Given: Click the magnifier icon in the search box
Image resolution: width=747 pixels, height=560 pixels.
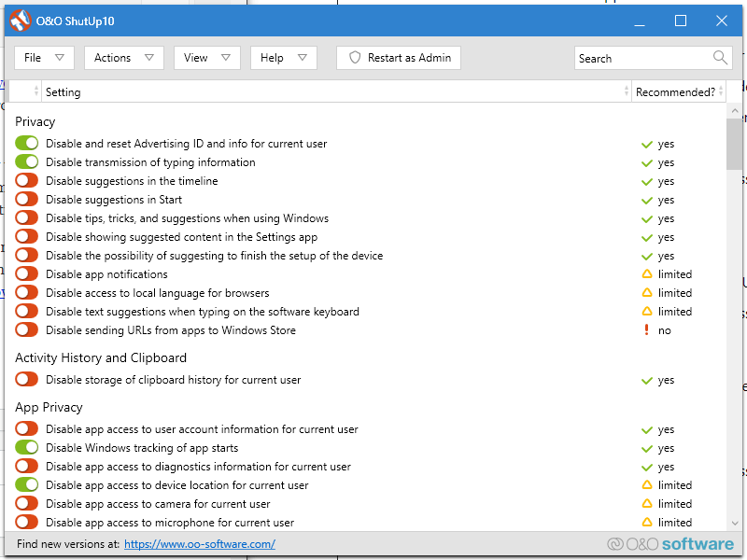Looking at the screenshot, I should (x=720, y=58).
